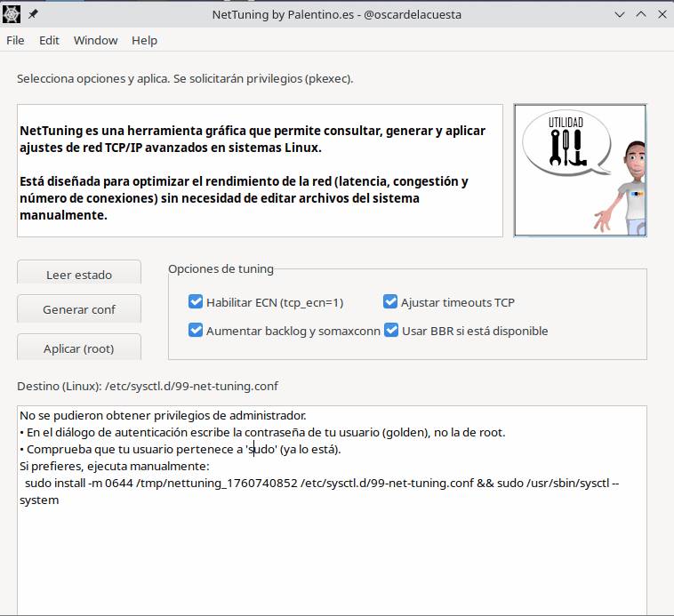The image size is (674, 616).
Task: Toggle Aumentar backlog y somaxconn option
Action: 197,331
